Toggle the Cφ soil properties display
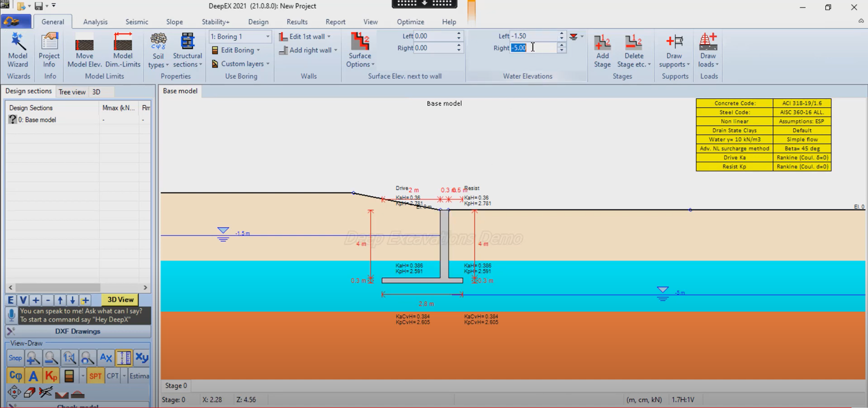 tap(15, 376)
